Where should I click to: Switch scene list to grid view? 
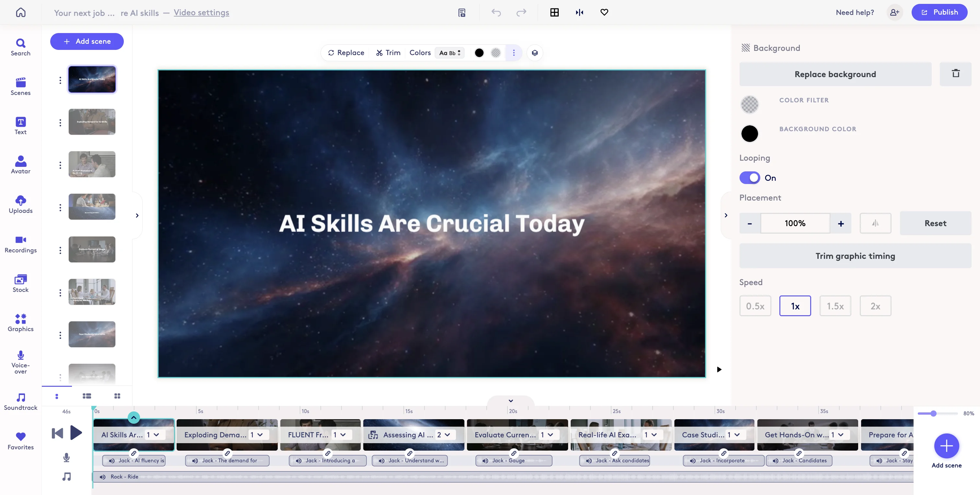tap(117, 396)
